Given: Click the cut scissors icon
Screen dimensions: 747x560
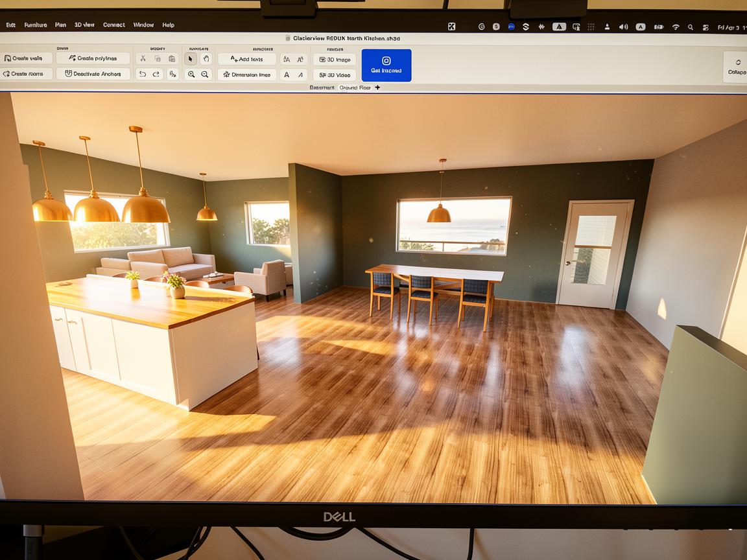Looking at the screenshot, I should pyautogui.click(x=143, y=59).
